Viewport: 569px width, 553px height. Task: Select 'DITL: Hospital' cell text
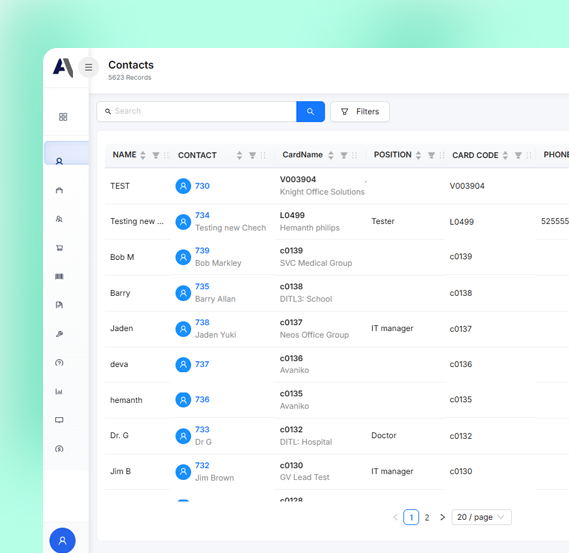click(306, 442)
